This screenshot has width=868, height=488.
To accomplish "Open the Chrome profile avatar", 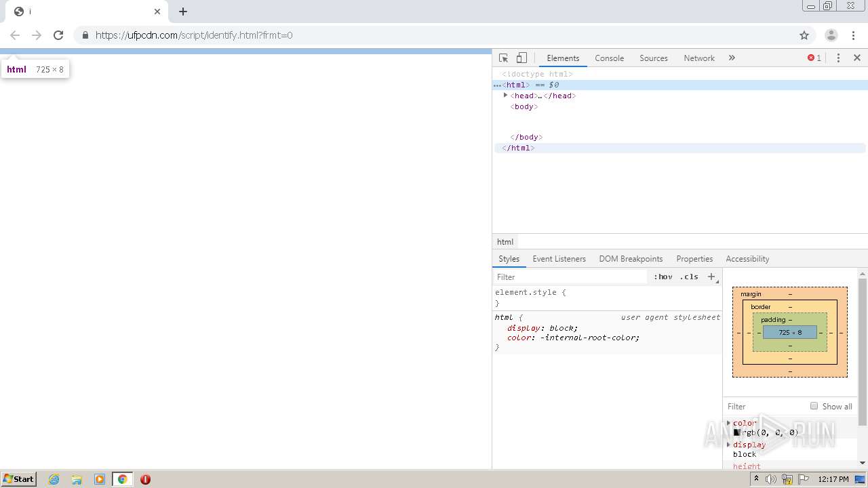I will (831, 35).
